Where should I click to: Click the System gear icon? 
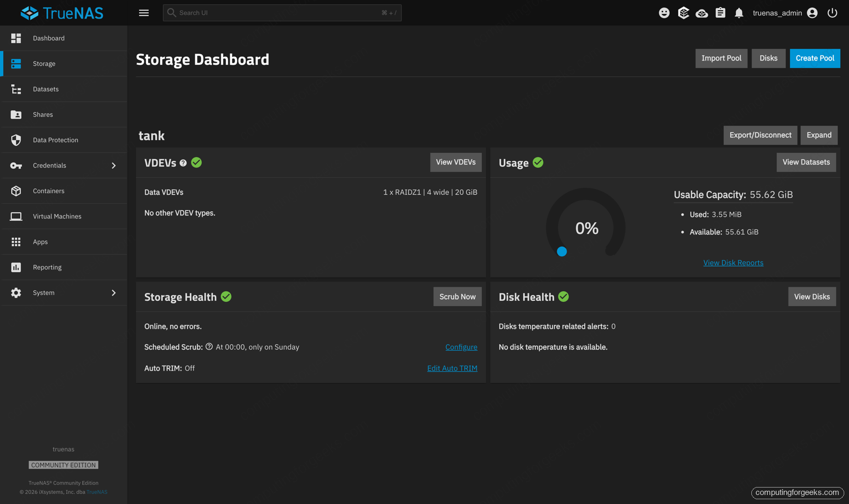(16, 293)
